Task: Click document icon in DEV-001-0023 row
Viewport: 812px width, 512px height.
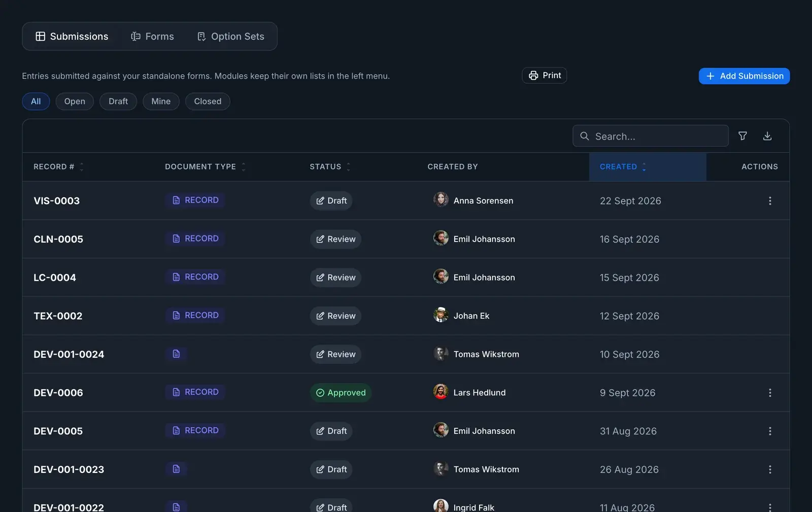Action: pyautogui.click(x=176, y=469)
